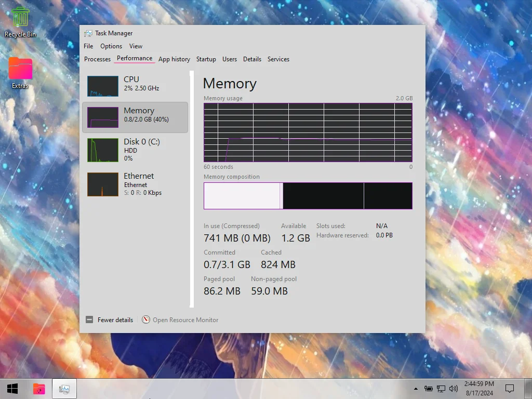Click the Task Manager title bar icon
The width and height of the screenshot is (532, 399).
[x=88, y=33]
